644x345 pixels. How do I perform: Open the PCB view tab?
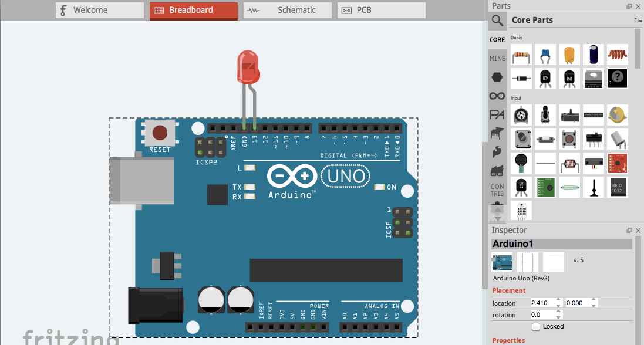(382, 11)
